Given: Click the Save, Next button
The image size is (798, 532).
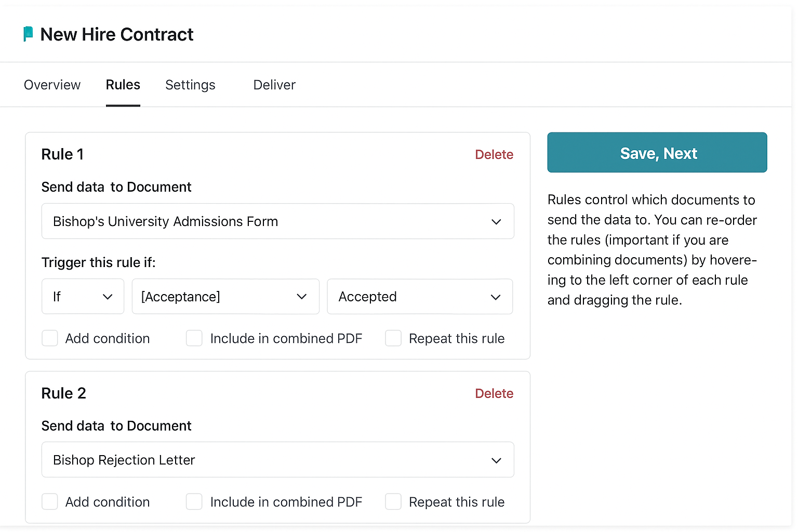Looking at the screenshot, I should 657,152.
